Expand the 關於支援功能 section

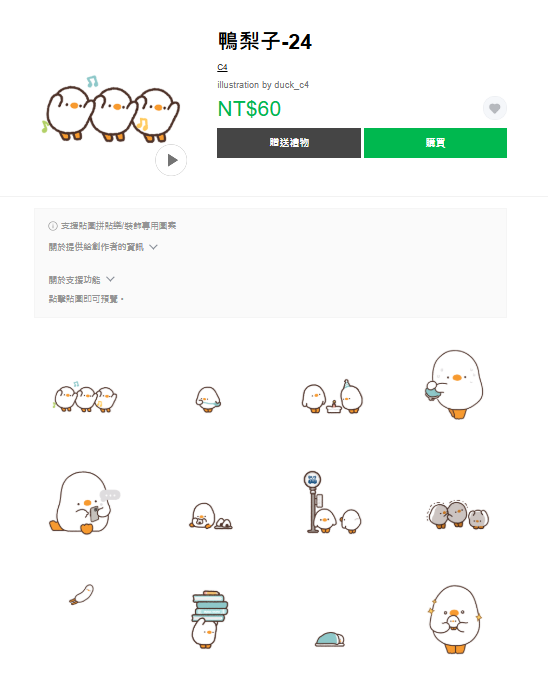click(x=82, y=280)
